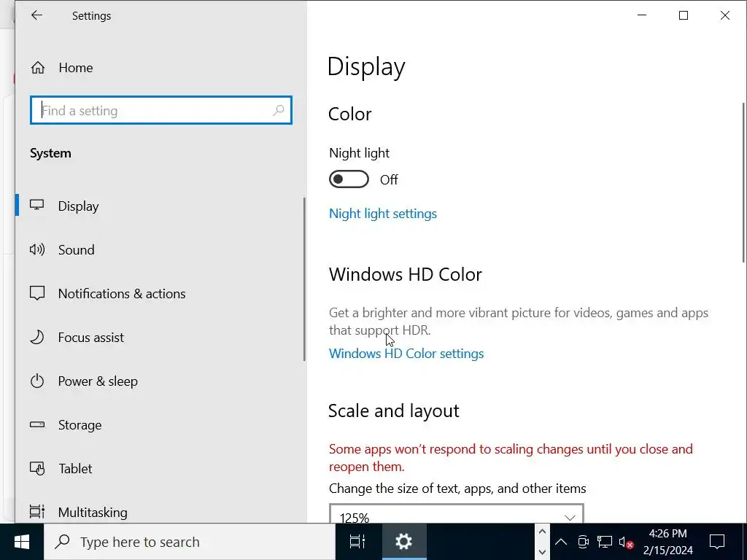Image resolution: width=747 pixels, height=560 pixels.
Task: Click the tablet touch icon beside Tablet
Action: (37, 469)
